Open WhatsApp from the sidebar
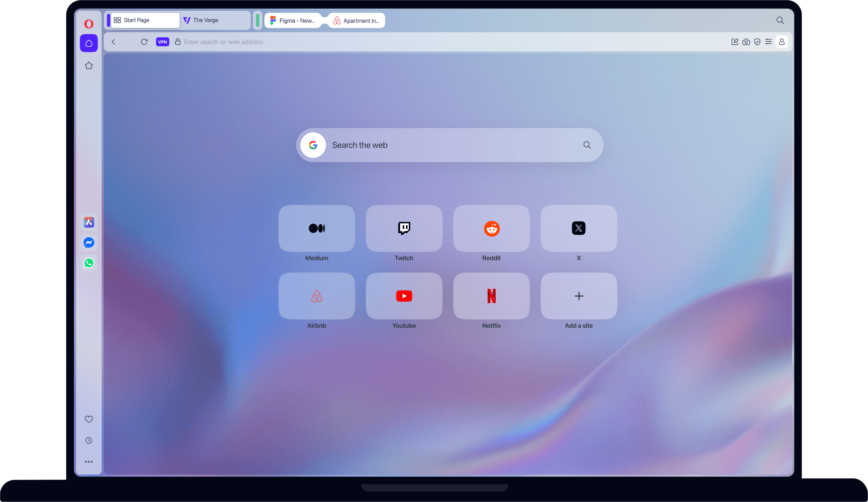The image size is (868, 502). click(88, 263)
